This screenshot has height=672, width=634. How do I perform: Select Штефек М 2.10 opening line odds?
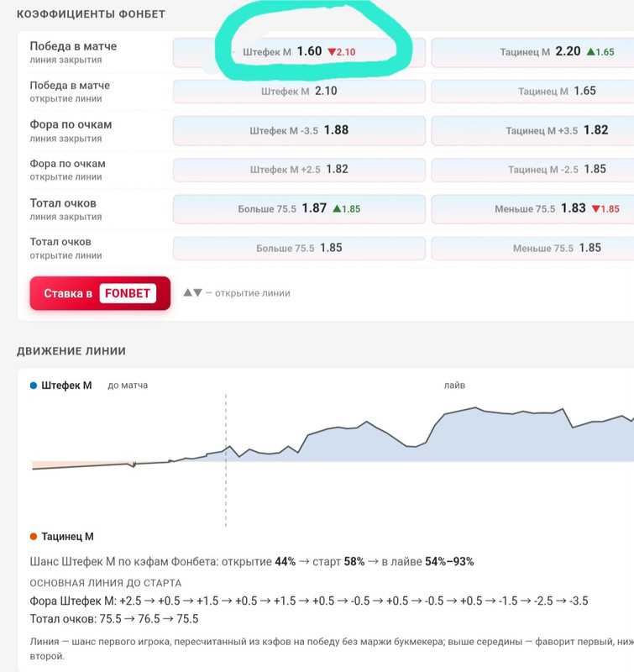pyautogui.click(x=299, y=92)
